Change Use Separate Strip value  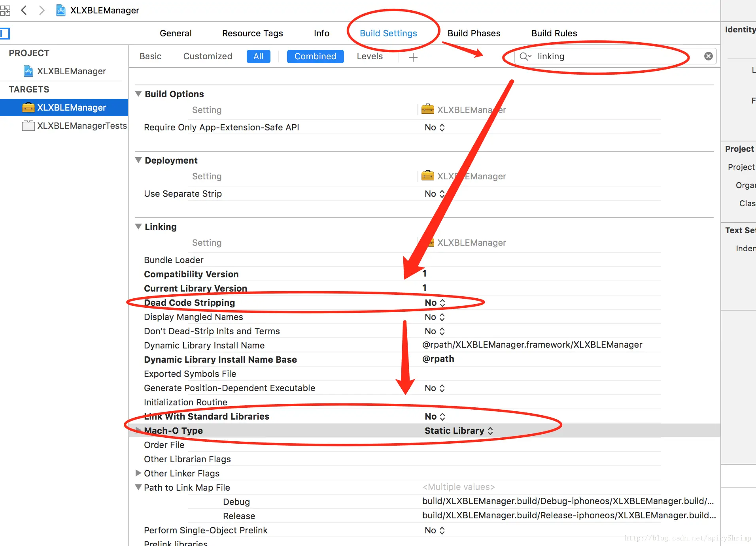point(435,194)
